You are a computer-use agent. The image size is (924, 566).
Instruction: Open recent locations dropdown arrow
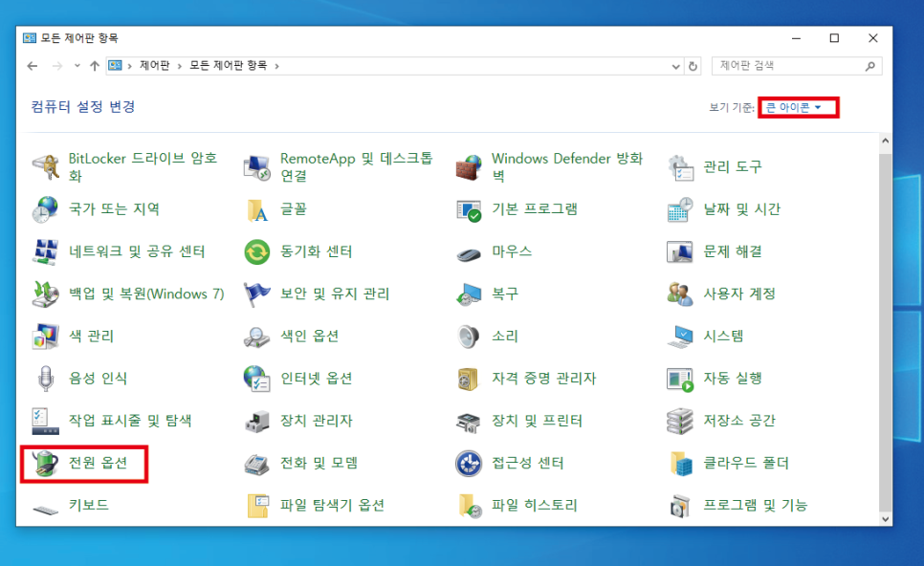click(77, 66)
